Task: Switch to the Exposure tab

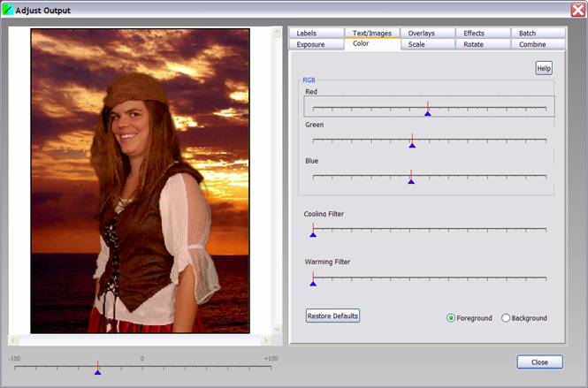Action: 317,44
